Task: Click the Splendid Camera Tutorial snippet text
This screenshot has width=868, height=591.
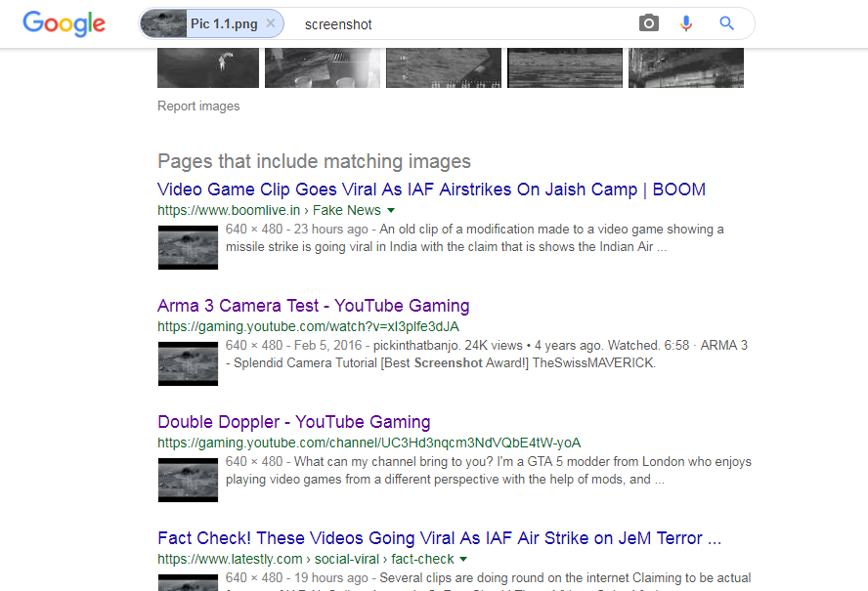Action: coord(487,355)
